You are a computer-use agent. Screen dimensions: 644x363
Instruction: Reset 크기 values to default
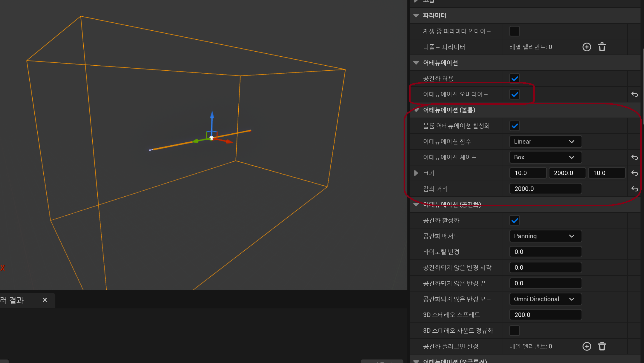[x=635, y=173]
